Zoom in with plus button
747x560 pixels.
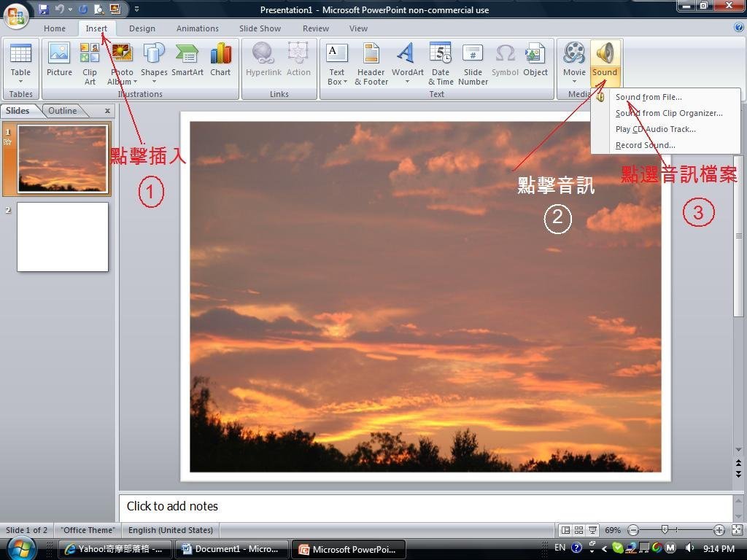pos(719,530)
